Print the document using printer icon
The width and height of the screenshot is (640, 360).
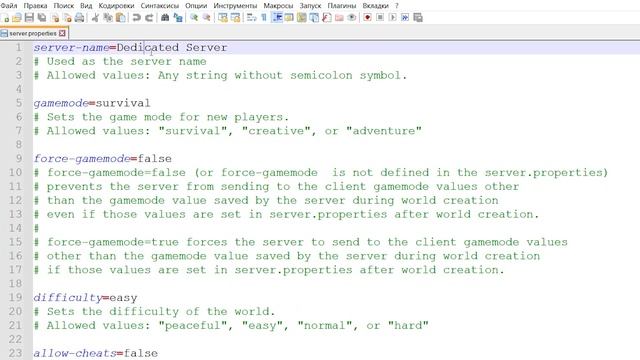pyautogui.click(x=80, y=18)
